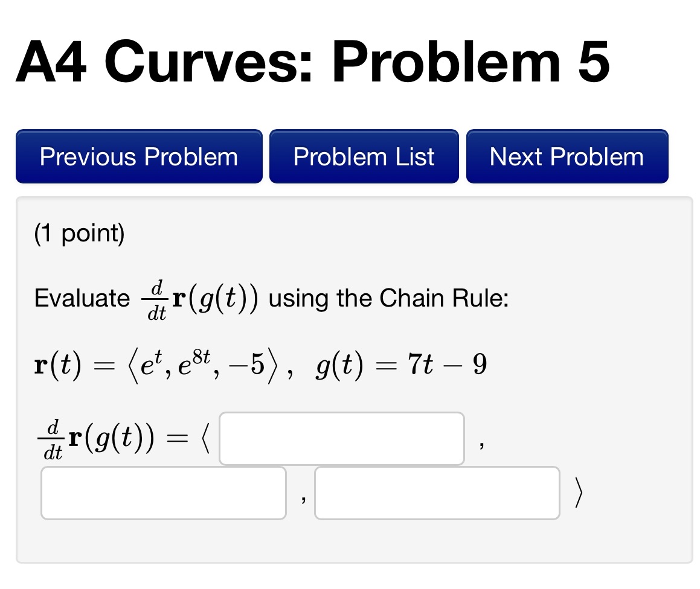Click the empty first blank before the comma

click(342, 439)
